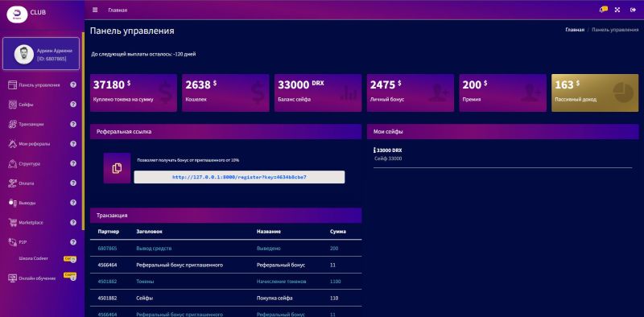The height and width of the screenshot is (317, 644).
Task: Click the Структура sidebar icon
Action: tap(12, 163)
